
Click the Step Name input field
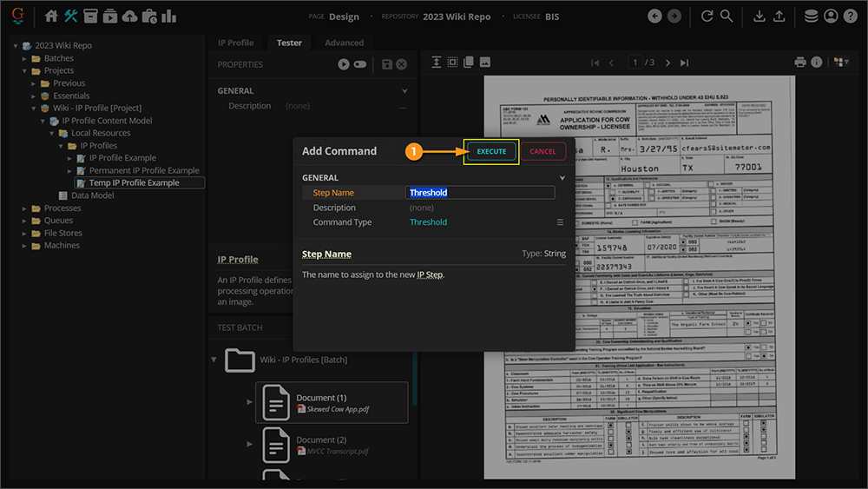pyautogui.click(x=479, y=193)
